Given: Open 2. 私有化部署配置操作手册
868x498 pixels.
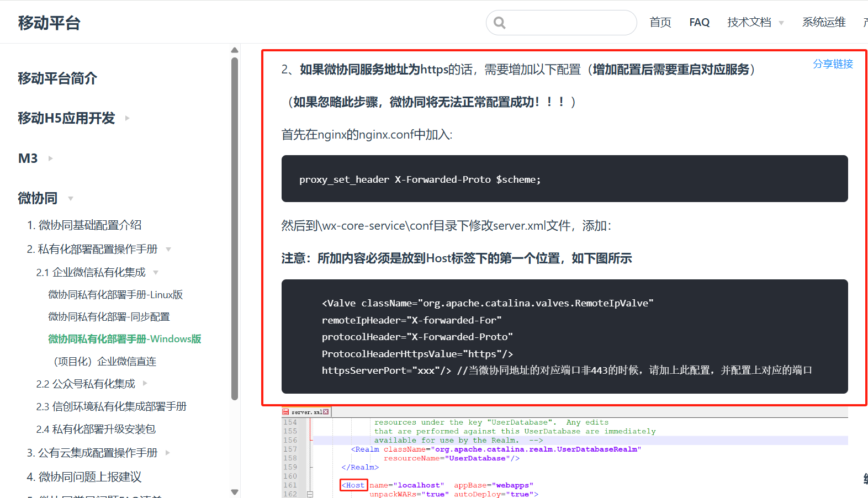Looking at the screenshot, I should [x=92, y=249].
